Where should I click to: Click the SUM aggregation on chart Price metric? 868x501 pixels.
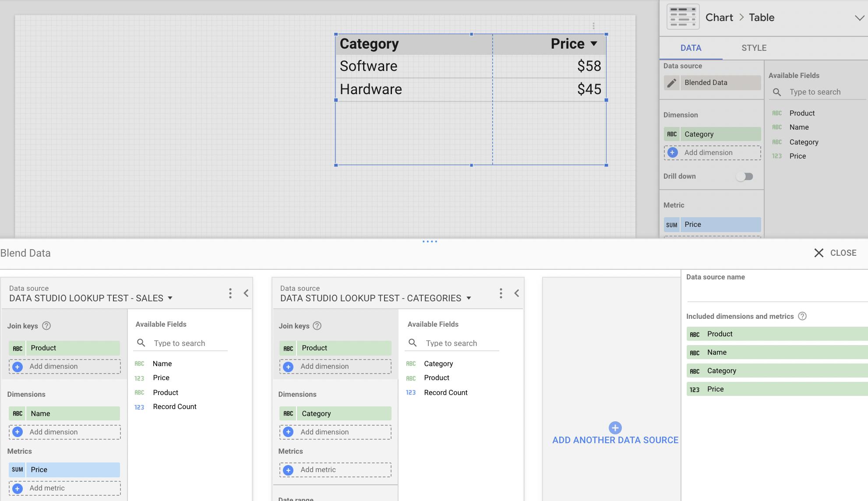pyautogui.click(x=672, y=225)
